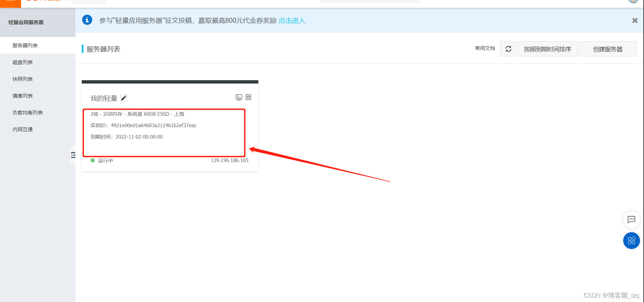Screen dimensions: 644x302
Task: Click the user avatar at top right
Action: click(x=633, y=1)
